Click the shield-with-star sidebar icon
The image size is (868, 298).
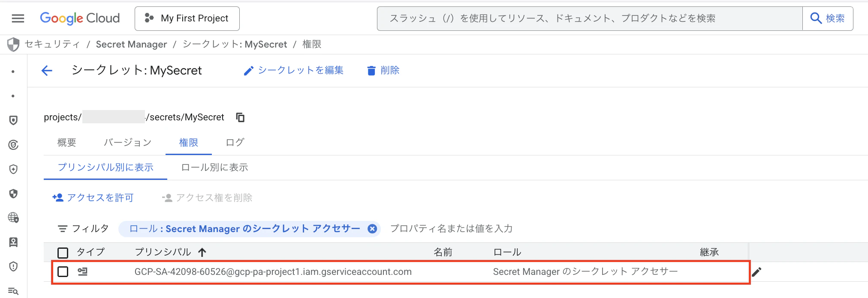[13, 169]
